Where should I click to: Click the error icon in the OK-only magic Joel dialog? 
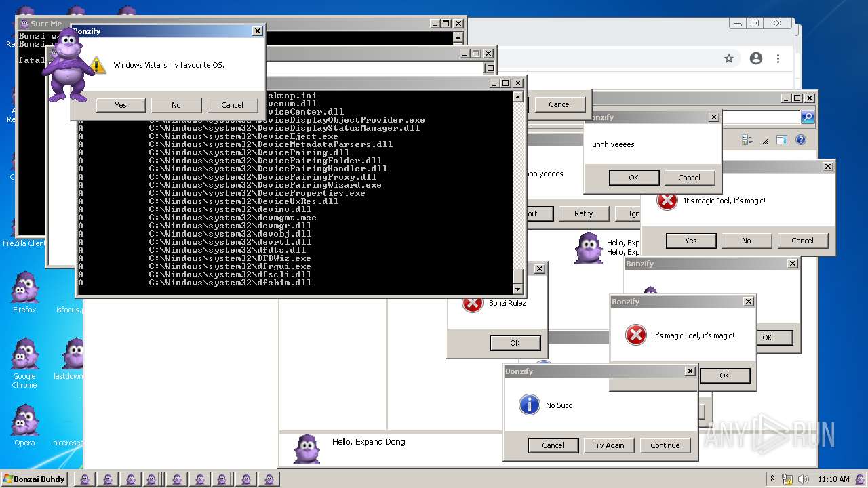click(635, 335)
